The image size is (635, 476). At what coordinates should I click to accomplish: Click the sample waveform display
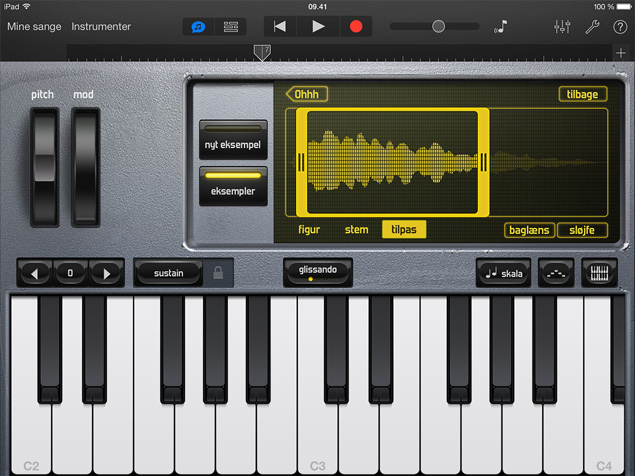click(392, 162)
